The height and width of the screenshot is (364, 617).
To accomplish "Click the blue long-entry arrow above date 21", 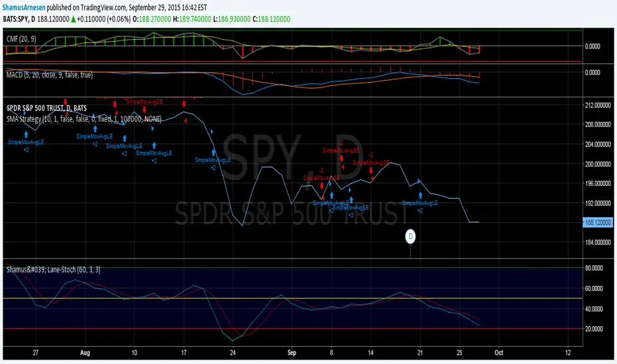I will 420,195.
